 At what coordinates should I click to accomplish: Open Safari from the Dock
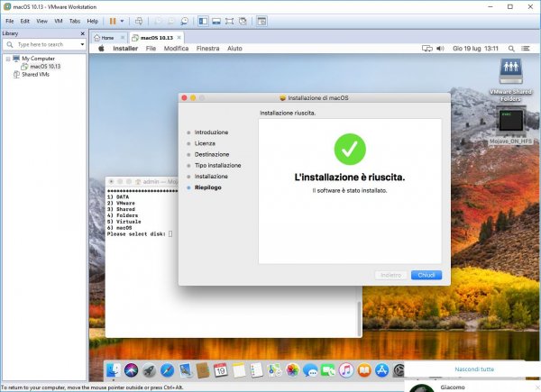coord(167,370)
